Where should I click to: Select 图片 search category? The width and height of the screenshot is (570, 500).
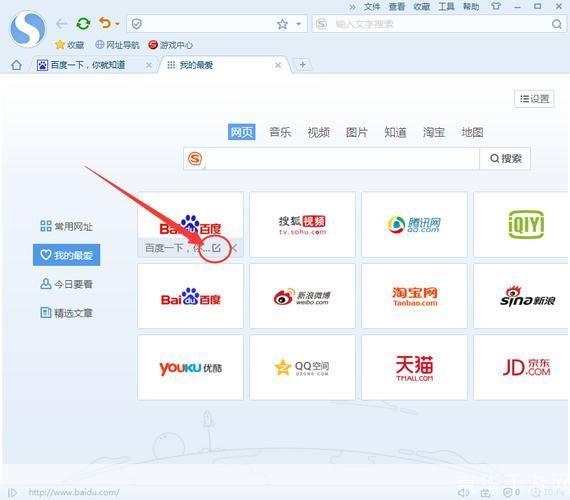coord(357,132)
